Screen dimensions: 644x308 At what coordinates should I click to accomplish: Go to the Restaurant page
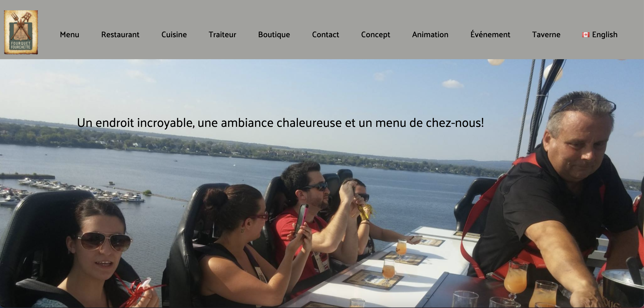[x=120, y=35]
